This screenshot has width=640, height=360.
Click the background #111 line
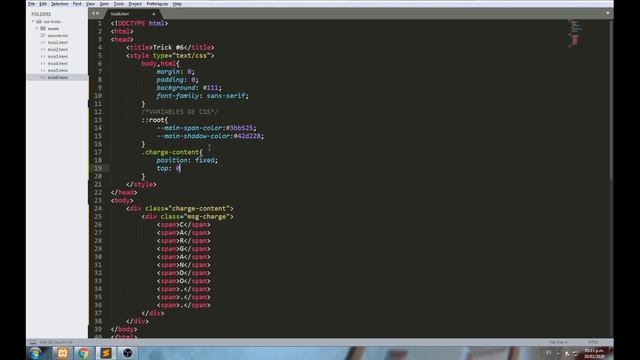pos(189,87)
